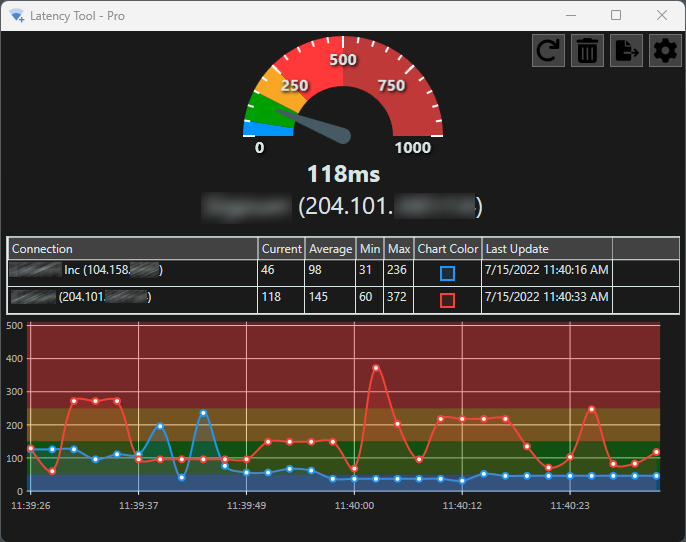The width and height of the screenshot is (686, 542).
Task: Select the red chart color swatch
Action: point(447,301)
